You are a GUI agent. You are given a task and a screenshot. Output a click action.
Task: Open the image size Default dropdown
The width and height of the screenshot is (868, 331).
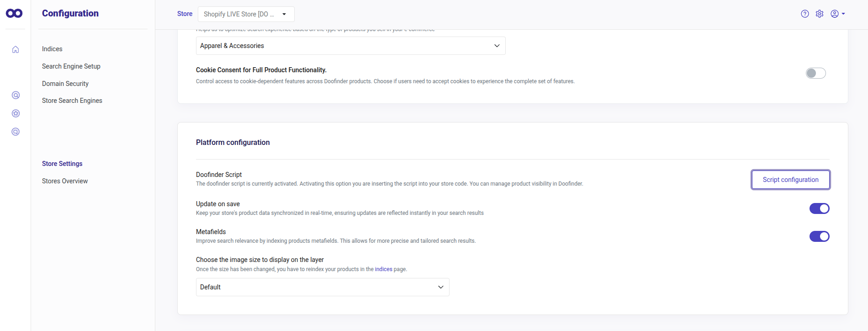click(323, 287)
